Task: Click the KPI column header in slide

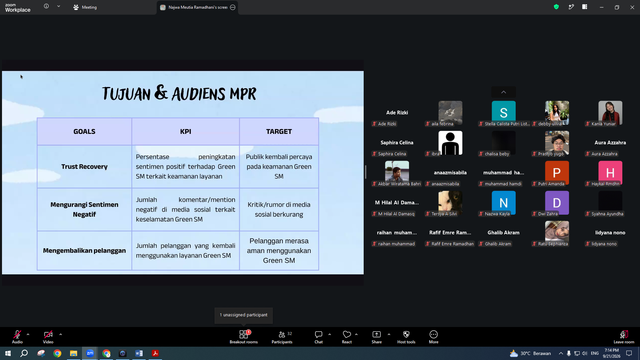Action: tap(186, 131)
